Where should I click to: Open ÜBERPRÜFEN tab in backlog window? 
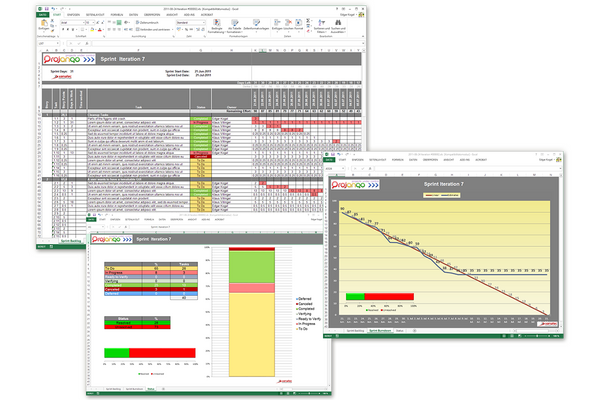coord(152,15)
